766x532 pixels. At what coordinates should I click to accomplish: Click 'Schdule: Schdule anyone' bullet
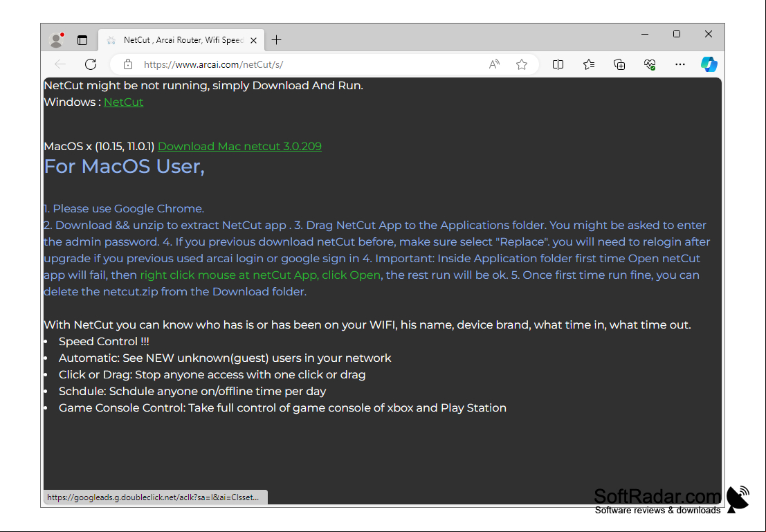coord(192,392)
